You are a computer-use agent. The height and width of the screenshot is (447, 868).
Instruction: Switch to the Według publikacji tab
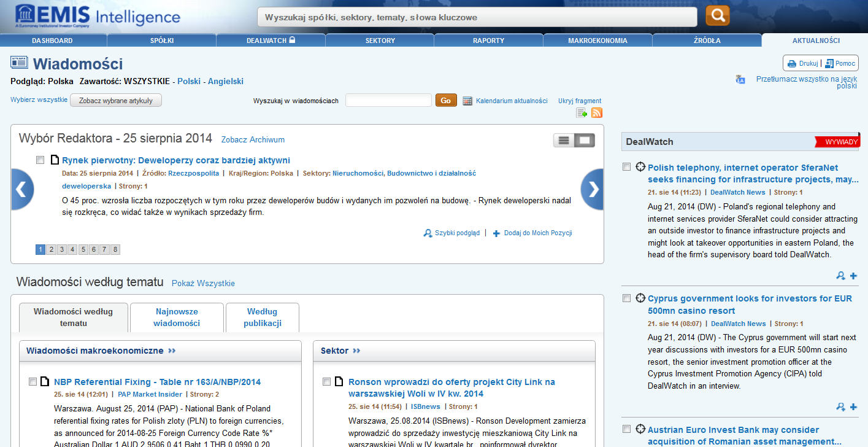click(263, 317)
